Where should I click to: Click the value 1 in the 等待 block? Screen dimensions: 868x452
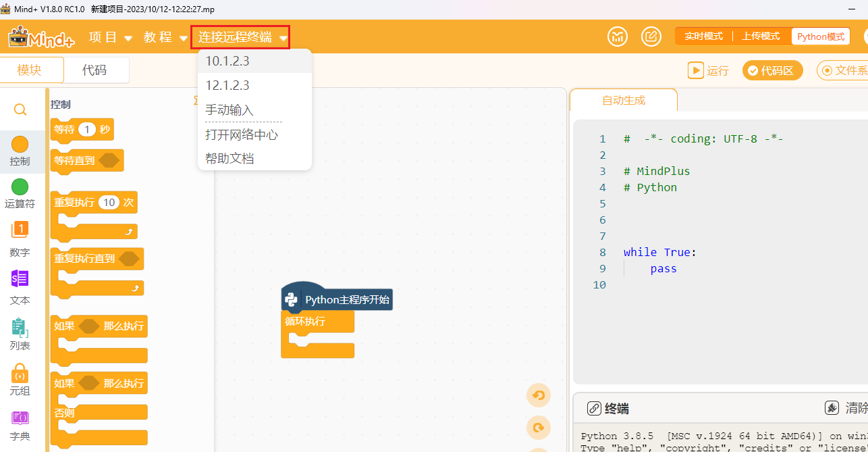pos(87,129)
